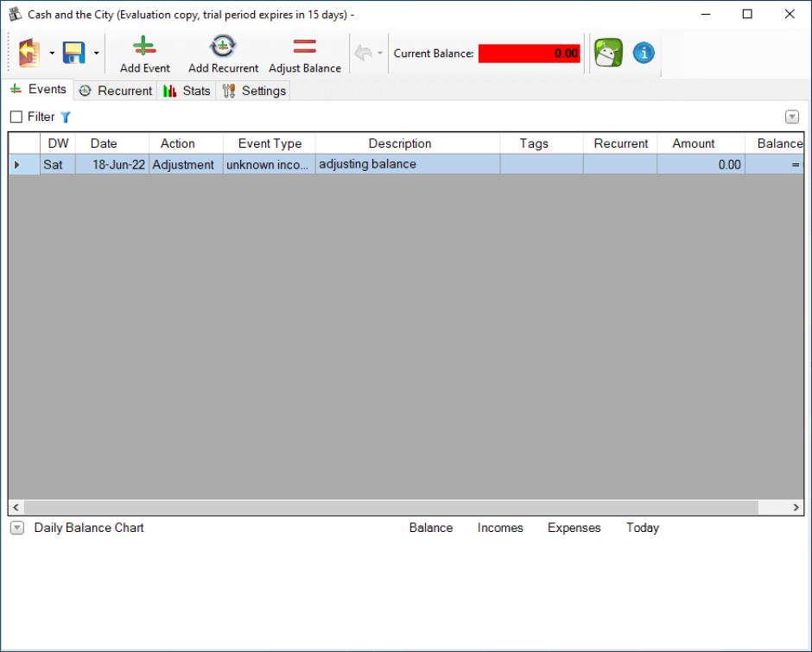The image size is (812, 652).
Task: Select the 'Sat' cell
Action: [x=58, y=165]
